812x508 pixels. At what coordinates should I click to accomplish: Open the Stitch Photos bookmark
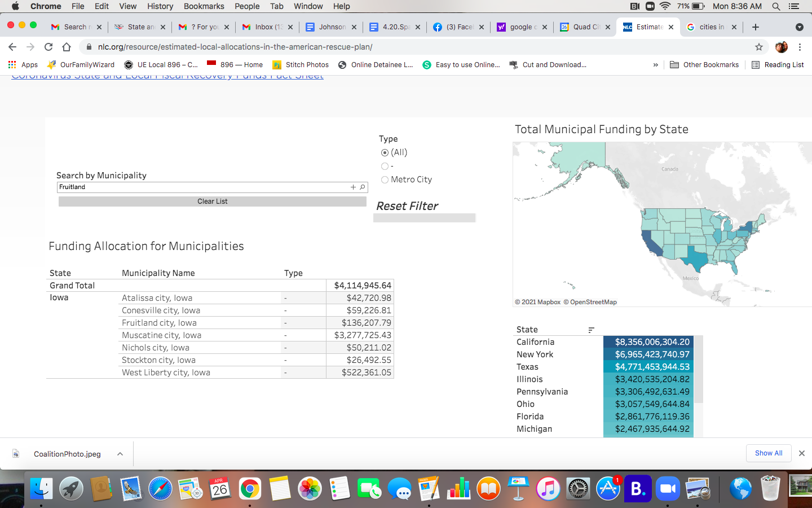301,65
